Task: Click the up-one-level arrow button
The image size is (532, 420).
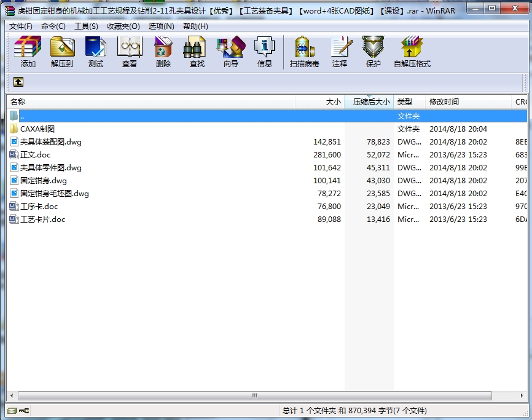Action: click(x=18, y=82)
